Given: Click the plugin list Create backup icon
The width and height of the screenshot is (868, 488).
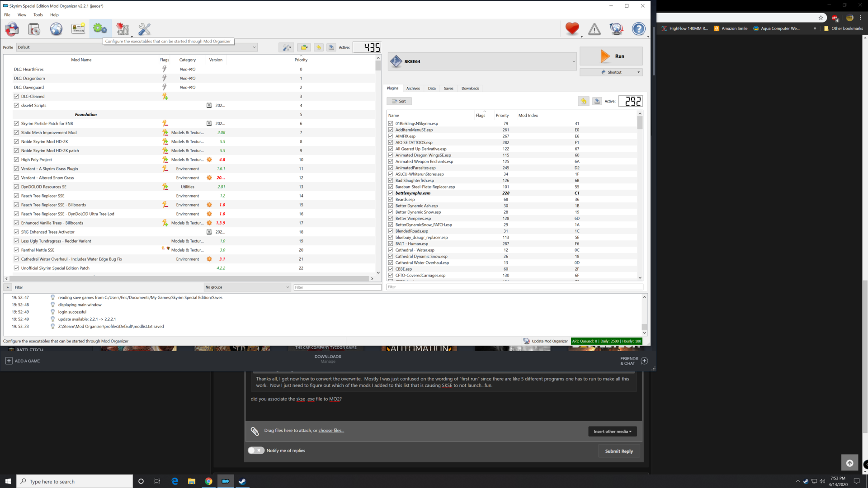Looking at the screenshot, I should pyautogui.click(x=597, y=101).
